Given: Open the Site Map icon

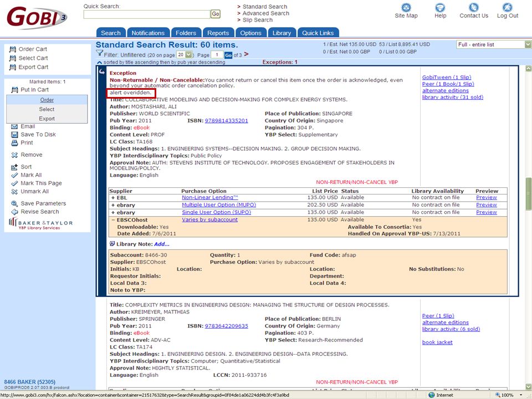Looking at the screenshot, I should (406, 7).
